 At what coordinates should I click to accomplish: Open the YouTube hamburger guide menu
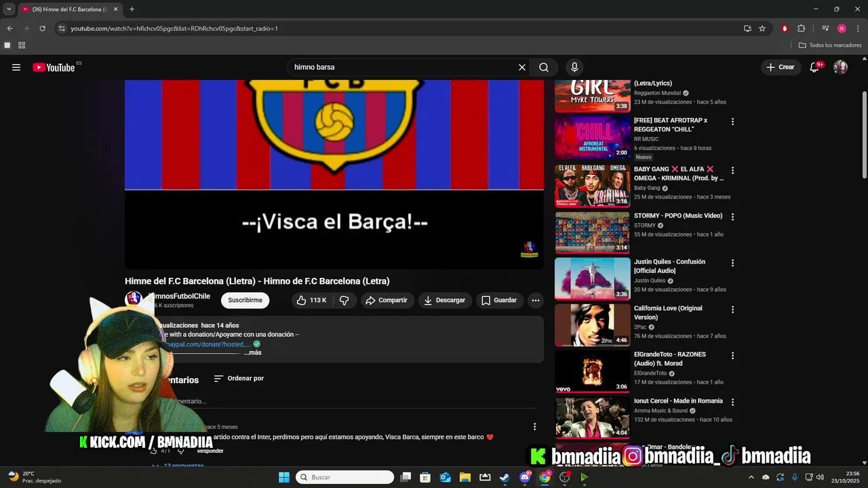[x=16, y=67]
